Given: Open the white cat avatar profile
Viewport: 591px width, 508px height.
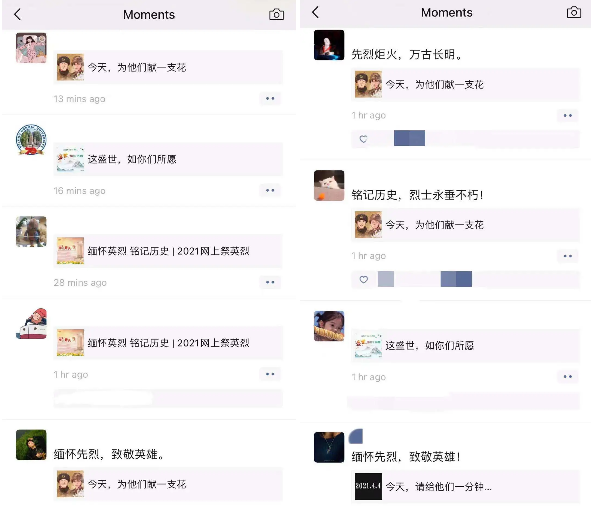Looking at the screenshot, I should [x=329, y=185].
